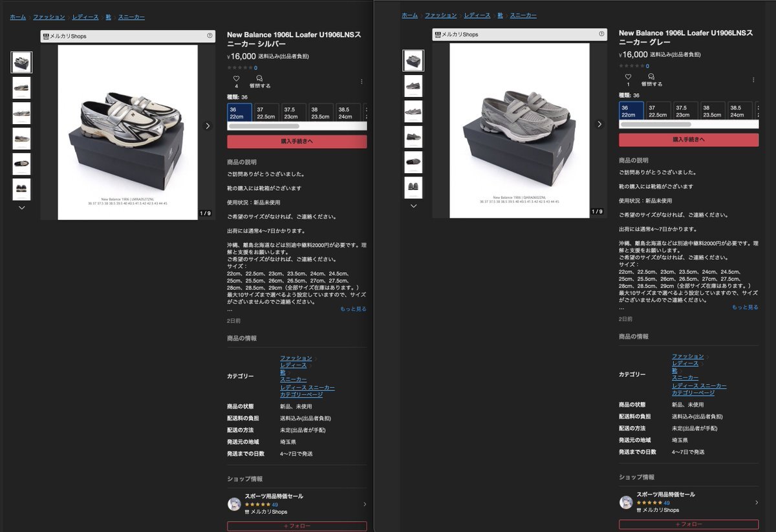Click shop name スポーツ用品特価セール in silver listing
776x532 pixels.
point(274,496)
